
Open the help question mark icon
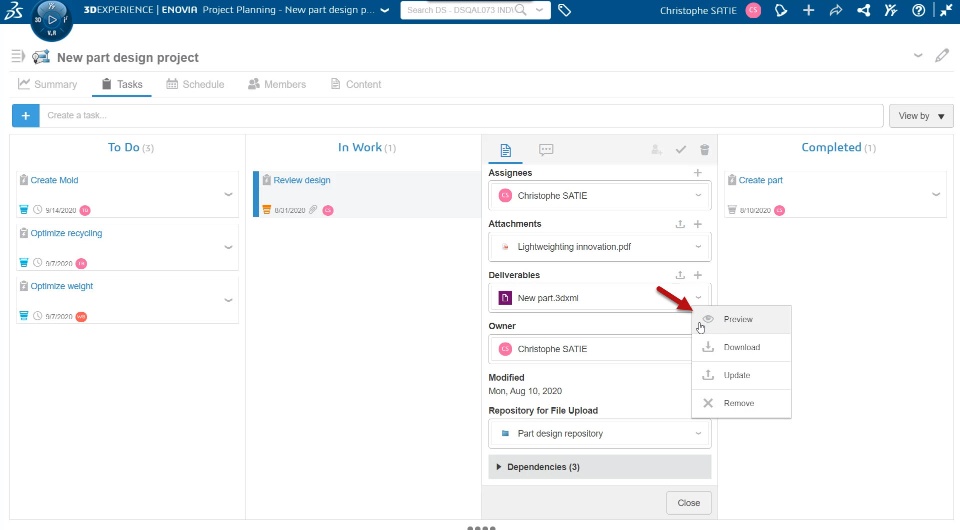[x=919, y=11]
